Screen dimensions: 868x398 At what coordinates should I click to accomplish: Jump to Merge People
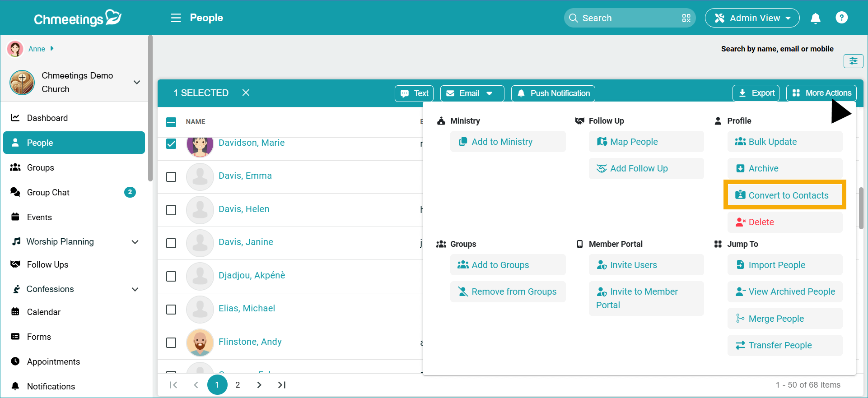click(785, 319)
